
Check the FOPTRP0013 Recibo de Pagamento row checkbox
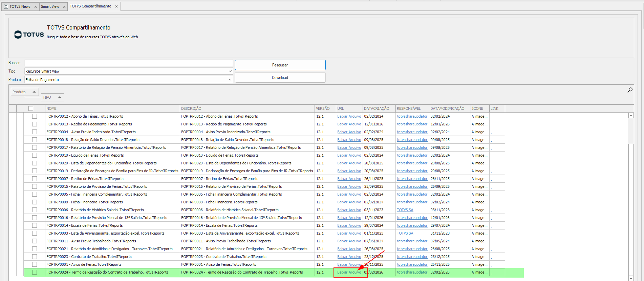tap(35, 124)
